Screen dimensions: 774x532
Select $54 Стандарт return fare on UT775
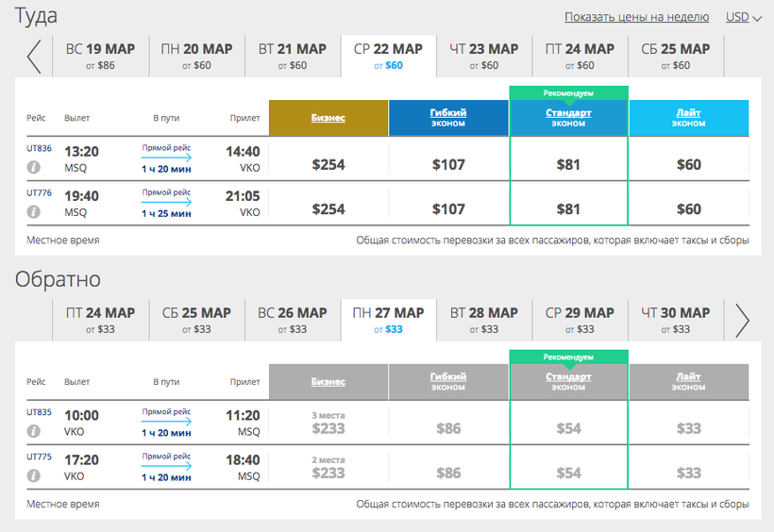(568, 474)
